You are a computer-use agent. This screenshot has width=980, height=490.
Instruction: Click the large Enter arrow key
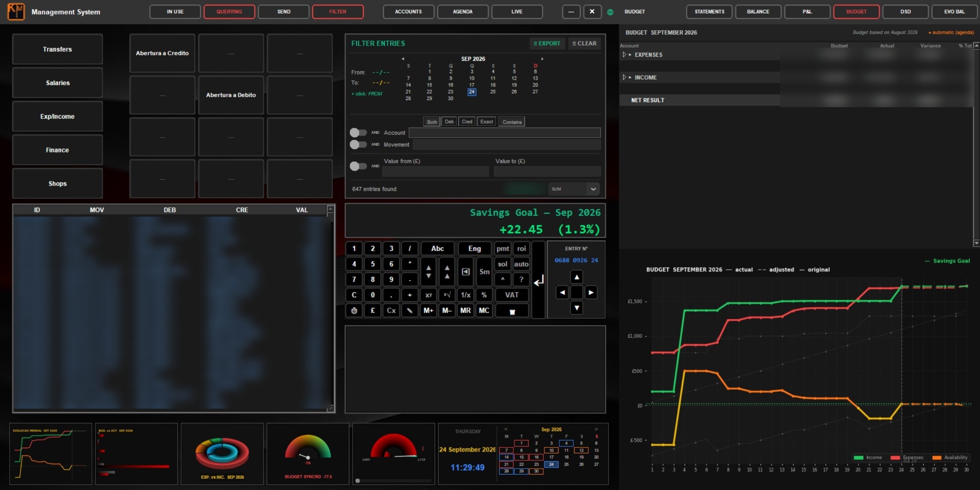tap(538, 281)
